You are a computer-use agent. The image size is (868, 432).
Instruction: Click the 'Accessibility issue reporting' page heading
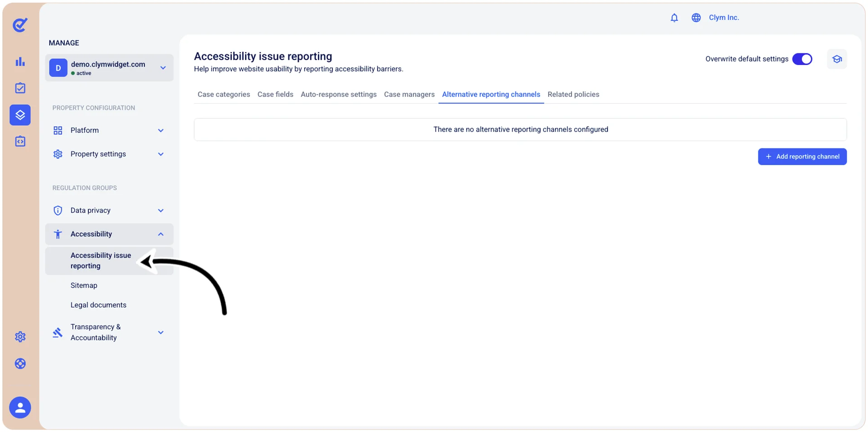coord(263,56)
